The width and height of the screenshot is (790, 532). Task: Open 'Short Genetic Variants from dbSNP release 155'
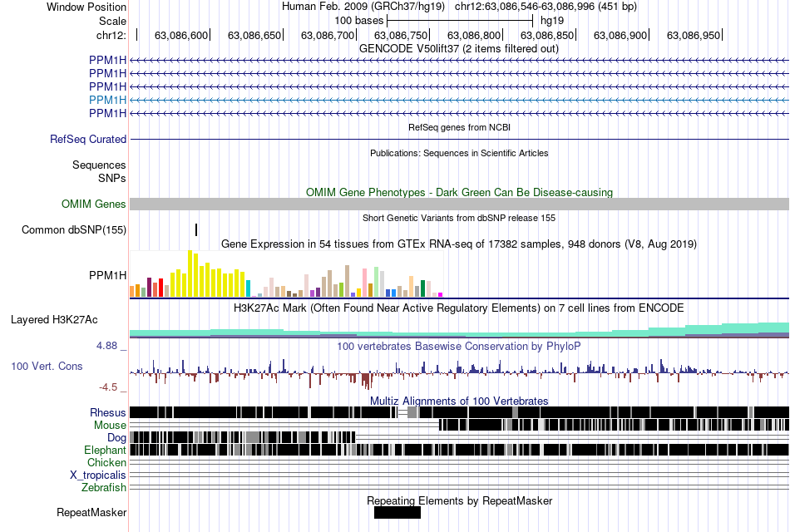459,218
